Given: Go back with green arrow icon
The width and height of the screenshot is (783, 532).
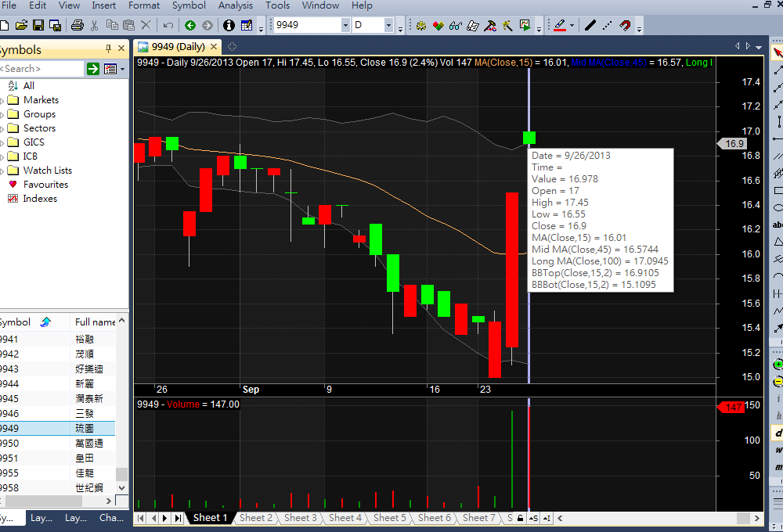Looking at the screenshot, I should tap(189, 26).
